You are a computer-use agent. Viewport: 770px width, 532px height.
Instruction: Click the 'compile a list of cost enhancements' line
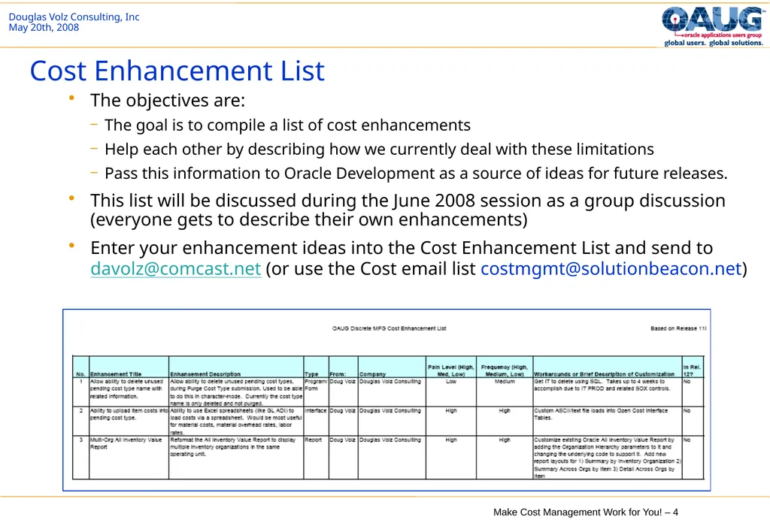(x=287, y=125)
